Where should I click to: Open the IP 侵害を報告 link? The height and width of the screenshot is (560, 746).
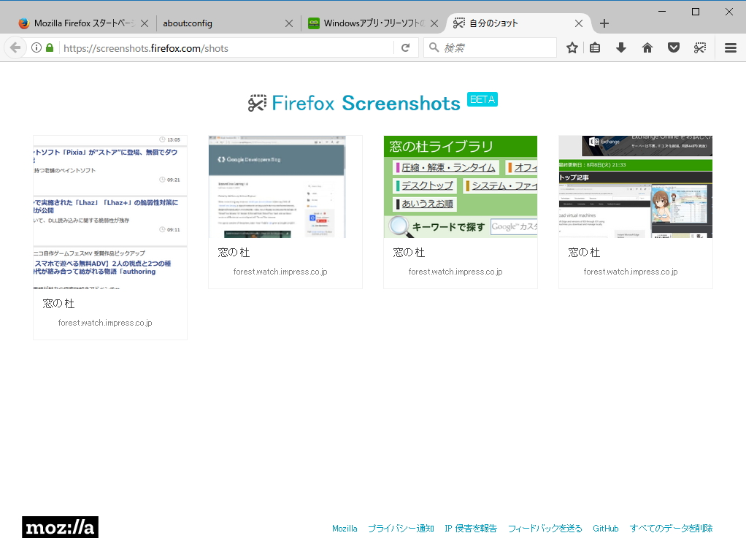(471, 528)
